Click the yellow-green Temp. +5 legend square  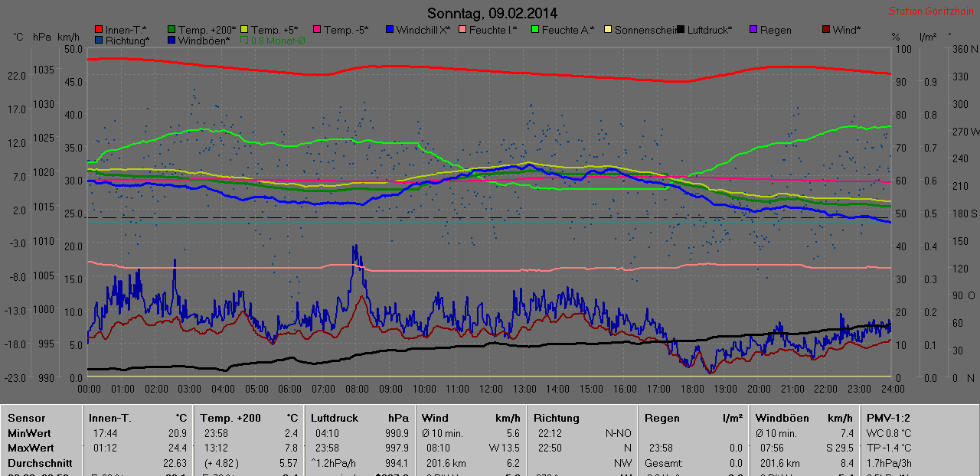pyautogui.click(x=244, y=30)
